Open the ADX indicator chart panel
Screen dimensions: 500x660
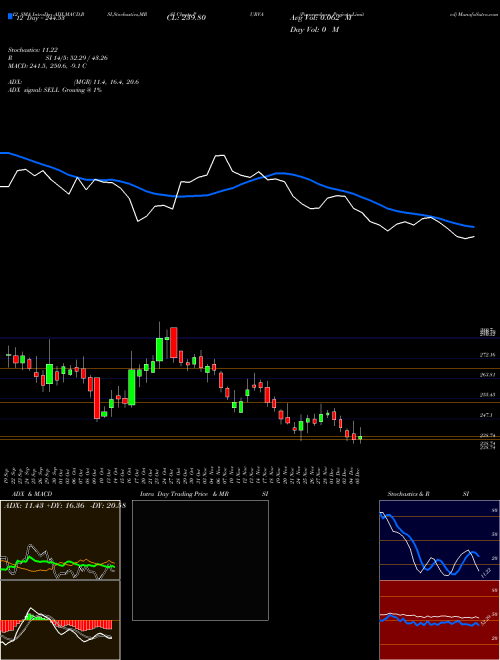pyautogui.click(x=60, y=540)
